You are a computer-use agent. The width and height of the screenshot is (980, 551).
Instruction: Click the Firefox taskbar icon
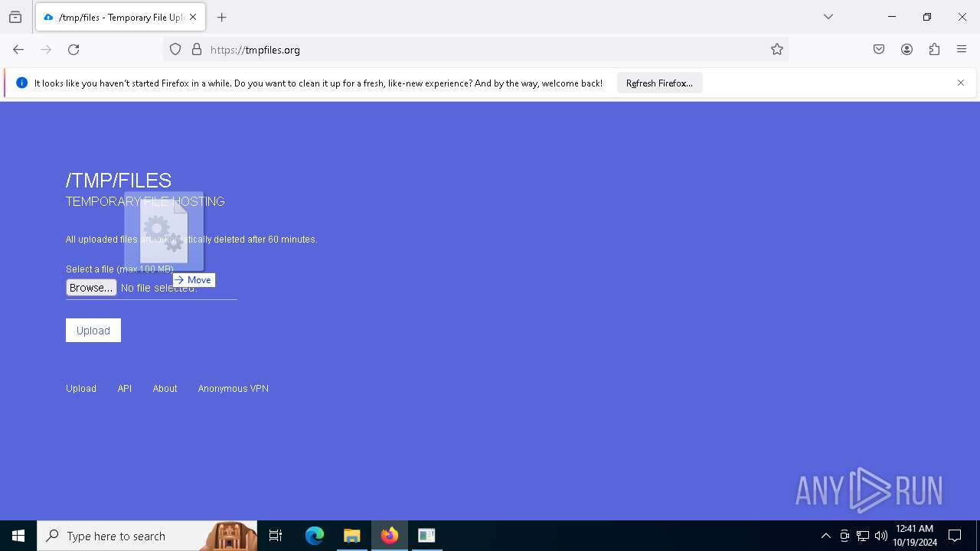point(390,536)
